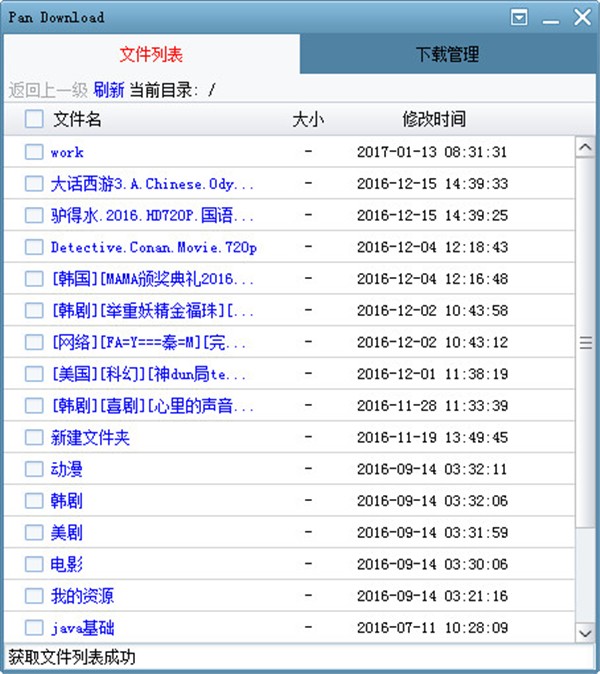
Task: Select the 电影 folder checkbox
Action: (34, 564)
